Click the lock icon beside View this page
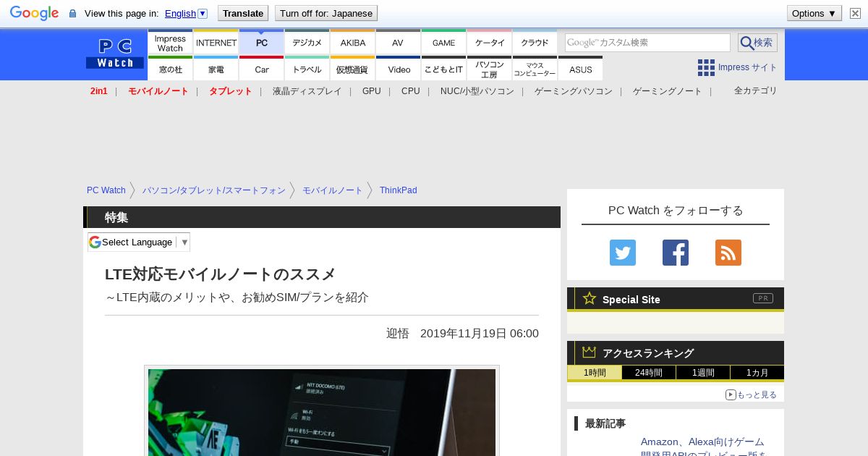 coord(72,14)
